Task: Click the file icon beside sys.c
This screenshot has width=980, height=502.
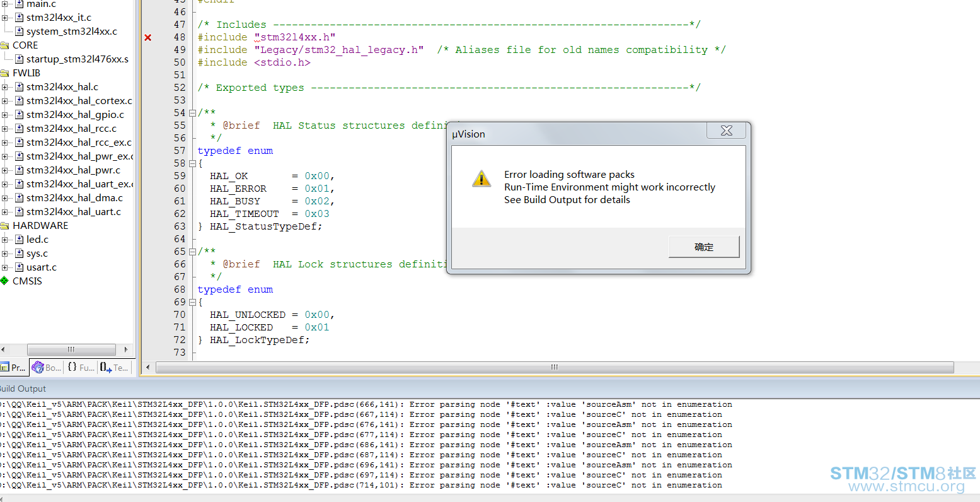Action: tap(20, 254)
